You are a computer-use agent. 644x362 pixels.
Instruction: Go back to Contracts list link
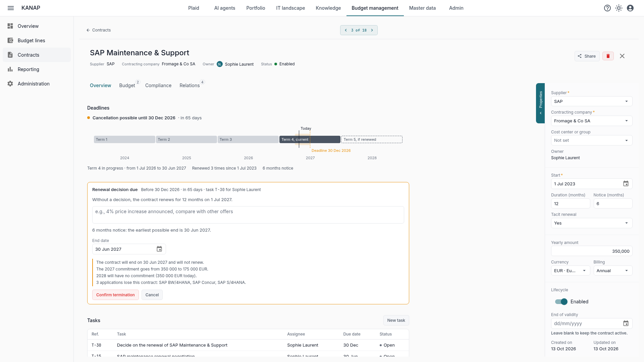pyautogui.click(x=99, y=30)
